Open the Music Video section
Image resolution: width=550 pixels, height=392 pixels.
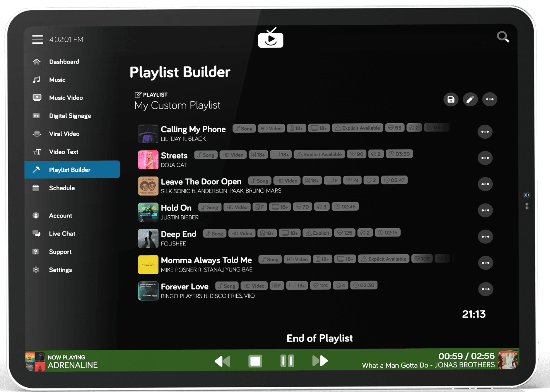(66, 98)
